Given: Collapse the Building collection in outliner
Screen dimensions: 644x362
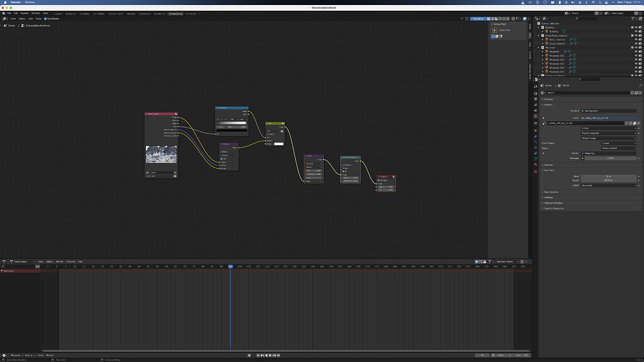Looking at the screenshot, I should pyautogui.click(x=539, y=28).
